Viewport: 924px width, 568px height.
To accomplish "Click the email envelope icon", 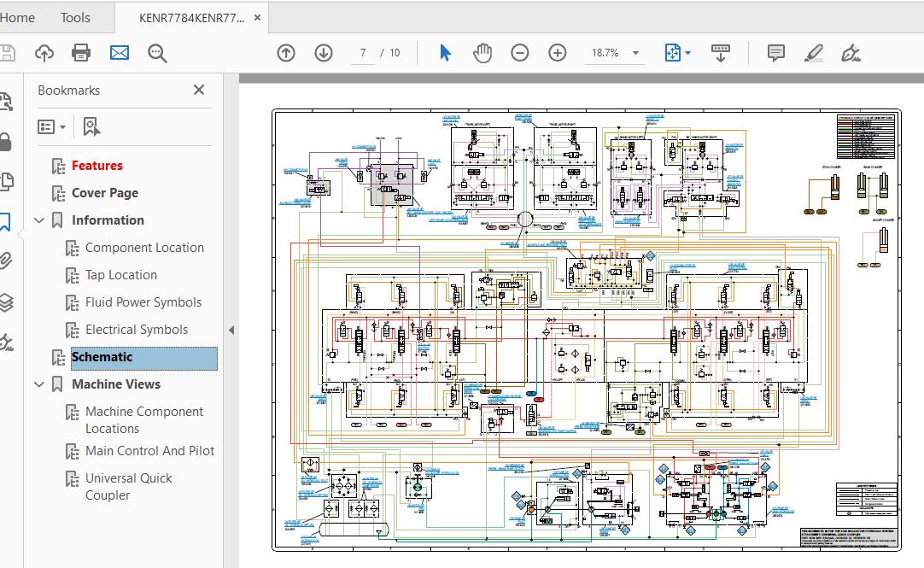I will point(120,53).
